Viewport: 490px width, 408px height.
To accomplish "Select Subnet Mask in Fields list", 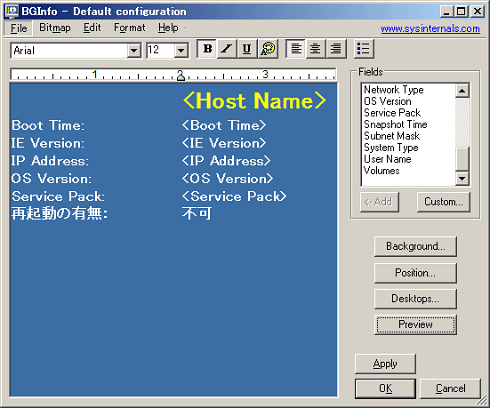I will (x=392, y=136).
